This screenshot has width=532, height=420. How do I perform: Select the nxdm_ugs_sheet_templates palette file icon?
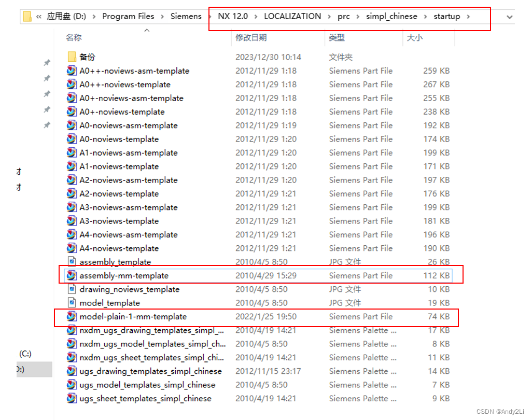coord(72,357)
